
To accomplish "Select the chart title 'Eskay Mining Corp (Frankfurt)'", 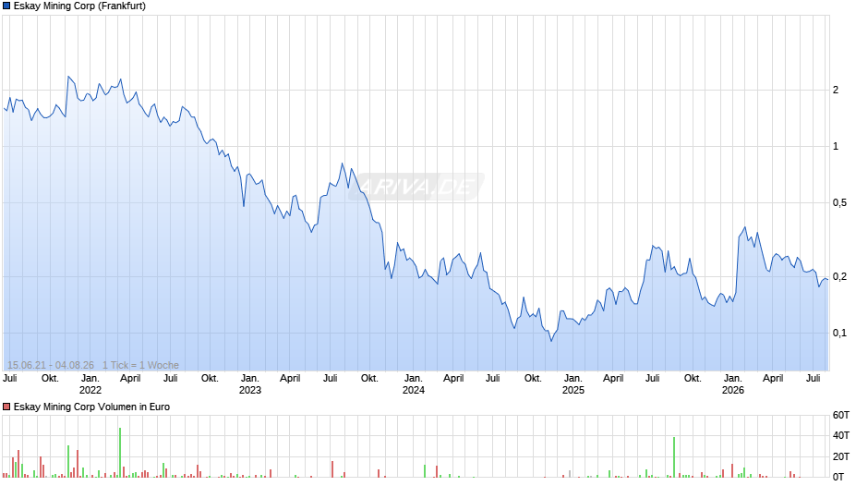I will [79, 6].
